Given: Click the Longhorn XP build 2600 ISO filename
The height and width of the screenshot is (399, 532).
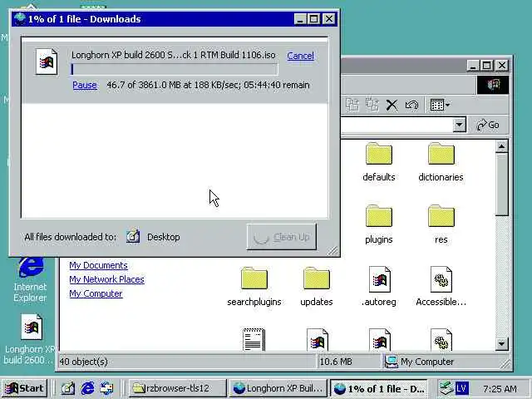Looking at the screenshot, I should point(174,55).
